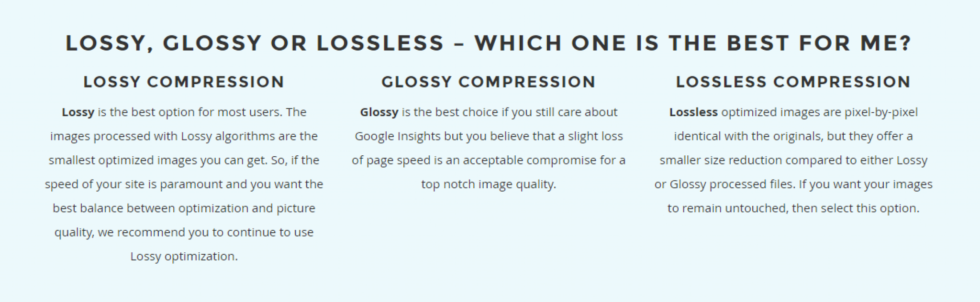Click the main heading about Lossy, Glossy or Lossless
This screenshot has width=980, height=302.
point(489,43)
